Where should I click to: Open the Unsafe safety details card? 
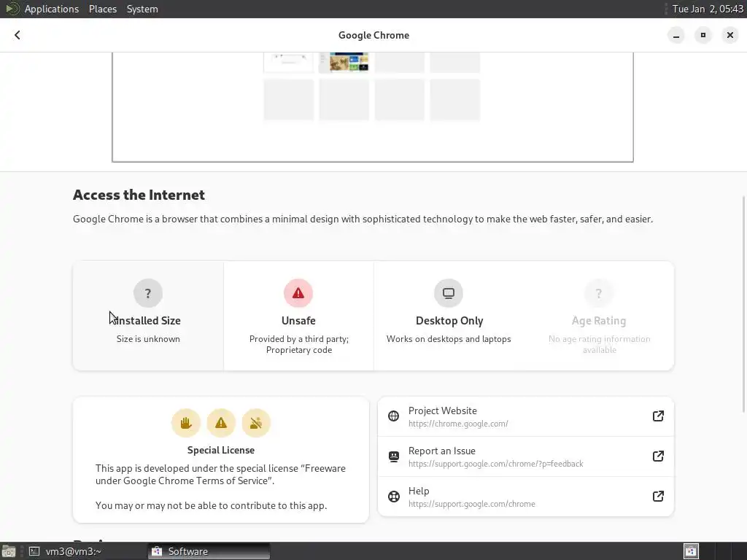pos(298,316)
